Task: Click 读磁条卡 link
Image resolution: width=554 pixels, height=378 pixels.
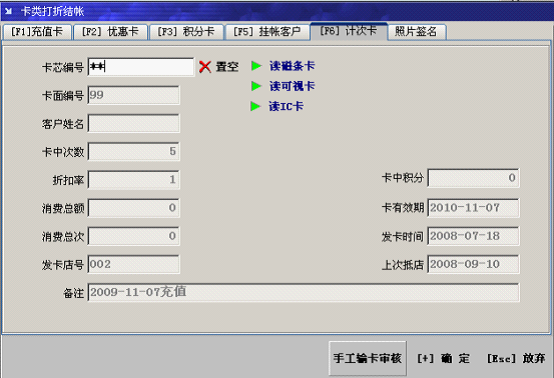Action: (292, 66)
